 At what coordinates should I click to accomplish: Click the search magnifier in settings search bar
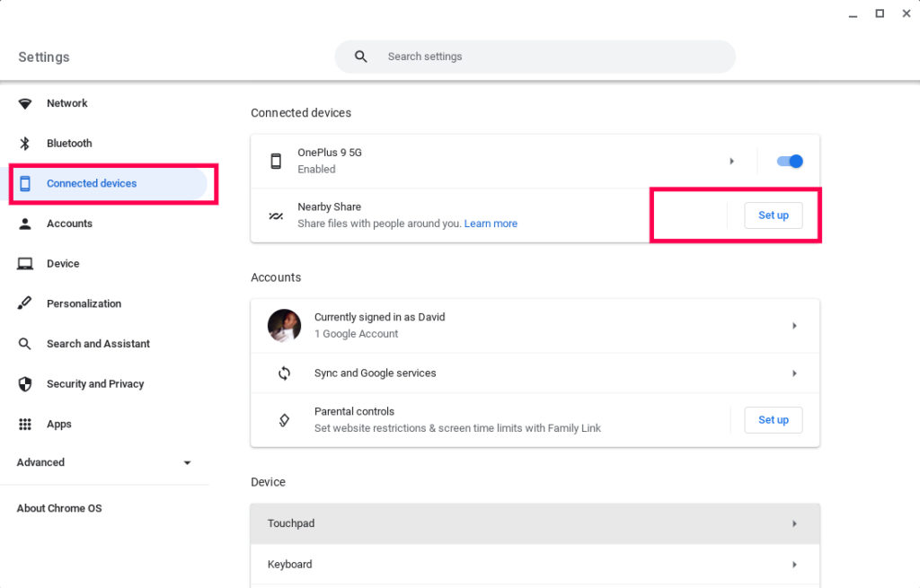[x=361, y=57]
